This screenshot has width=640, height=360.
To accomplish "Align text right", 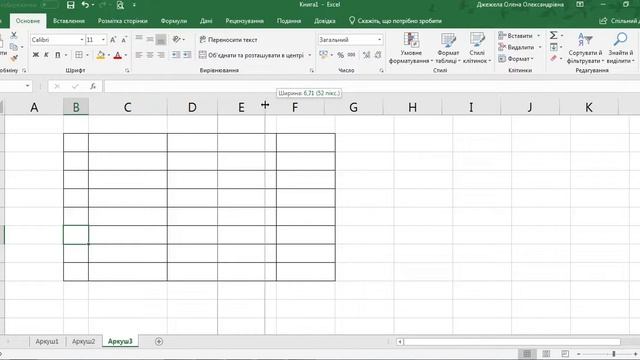I will click(161, 55).
